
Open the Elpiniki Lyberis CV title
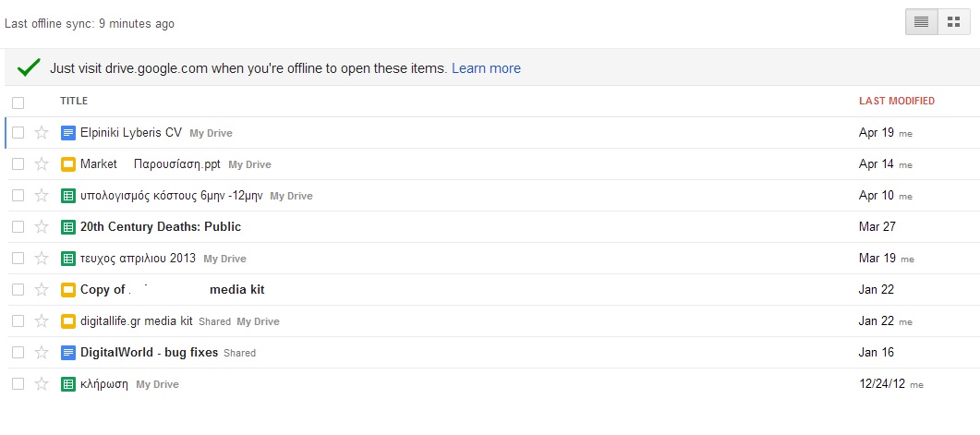point(131,133)
